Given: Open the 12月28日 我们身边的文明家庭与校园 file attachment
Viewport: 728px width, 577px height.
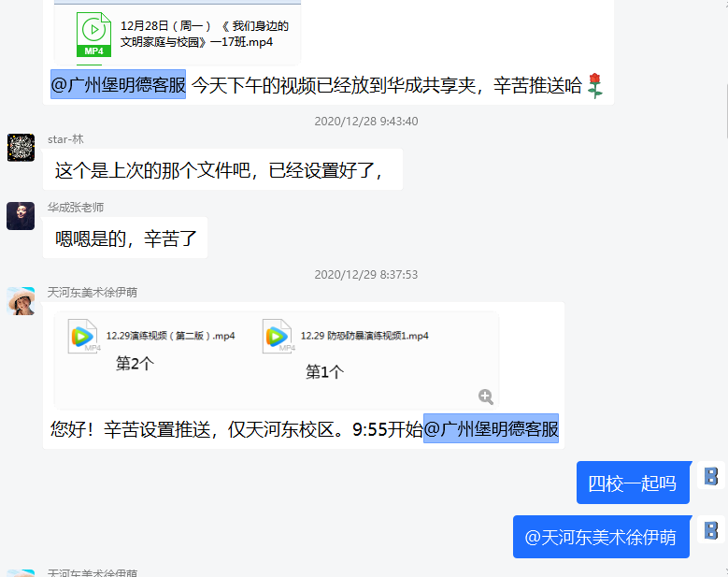Looking at the screenshot, I should click(178, 34).
